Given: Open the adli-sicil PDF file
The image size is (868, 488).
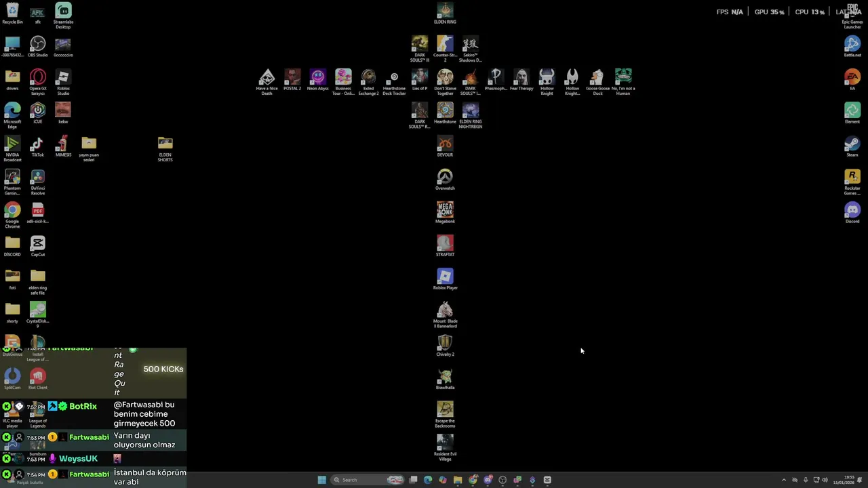Looking at the screenshot, I should point(37,213).
